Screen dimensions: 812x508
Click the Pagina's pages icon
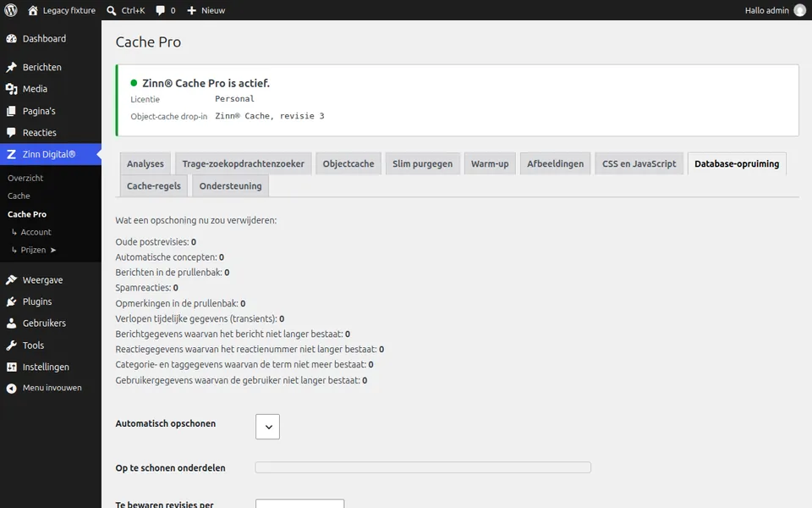(x=11, y=111)
